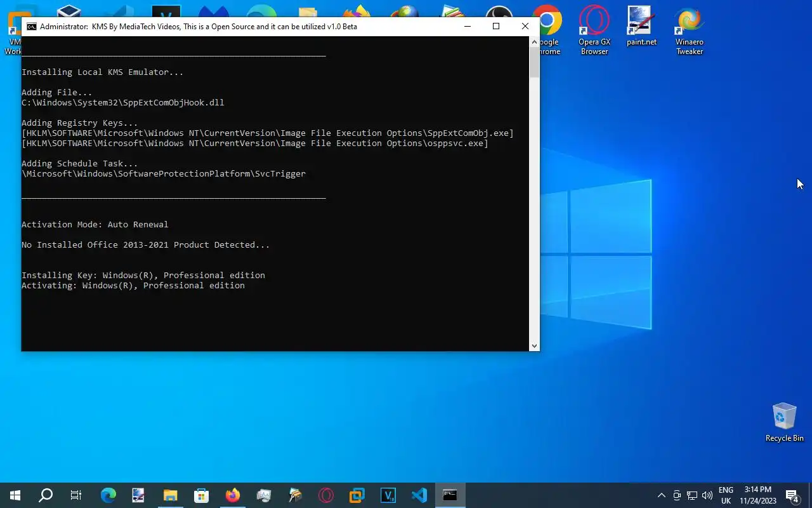Viewport: 812px width, 508px height.
Task: Minimize the KMS console window
Action: pos(468,27)
